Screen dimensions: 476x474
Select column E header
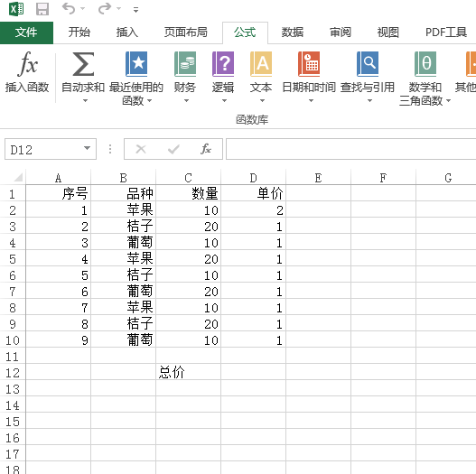318,178
